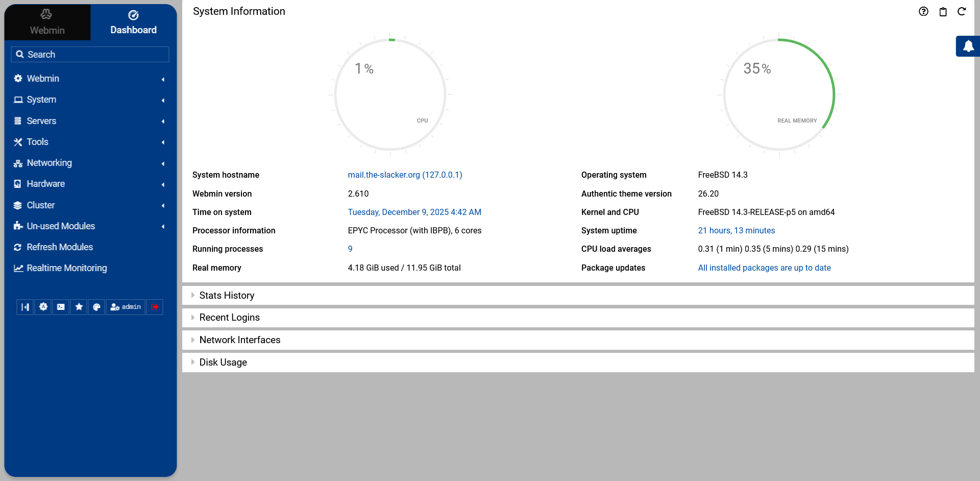Switch to the Webmin tab

tap(47, 22)
